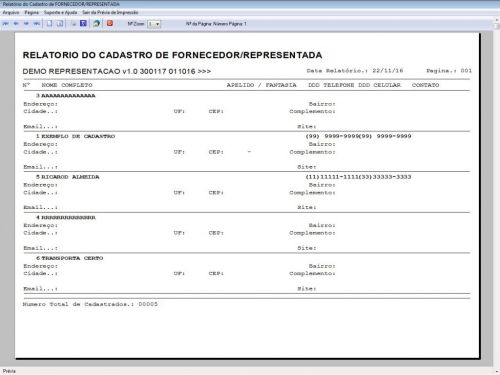
Task: Click DEMO REPRESENTACAO v1.0 text
Action: [117, 71]
